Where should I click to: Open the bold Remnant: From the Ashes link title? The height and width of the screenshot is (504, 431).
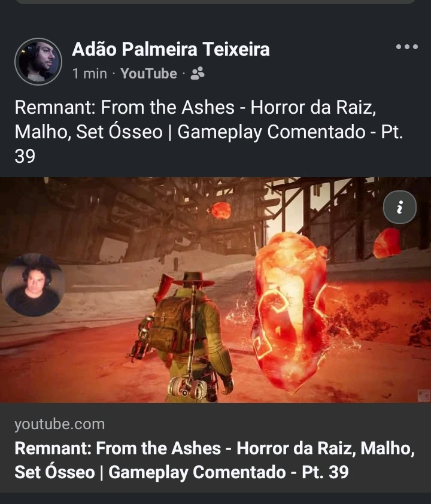215,460
